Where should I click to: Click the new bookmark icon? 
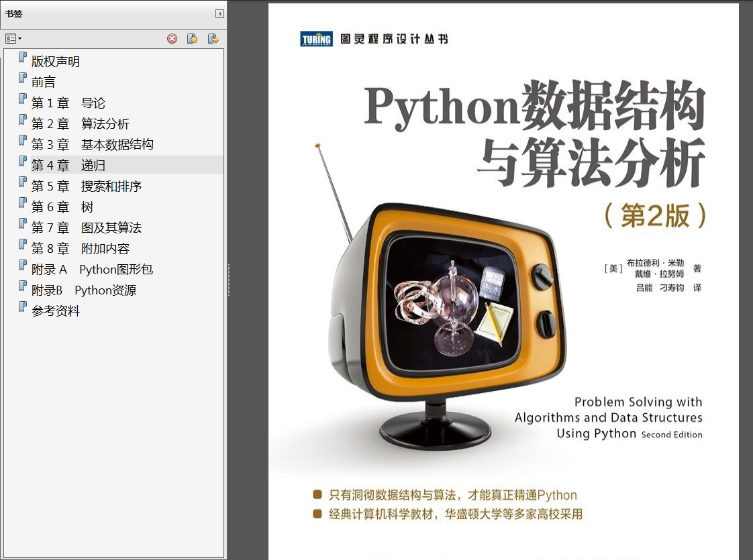192,39
